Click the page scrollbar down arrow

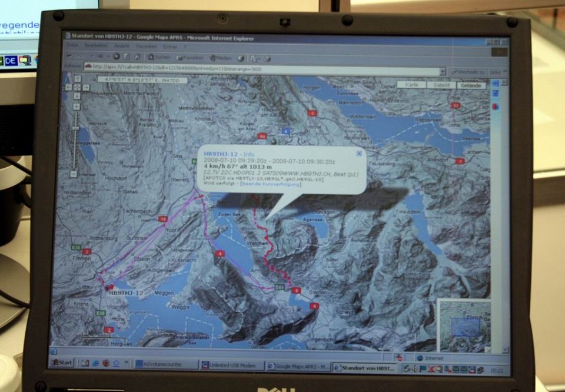point(505,350)
